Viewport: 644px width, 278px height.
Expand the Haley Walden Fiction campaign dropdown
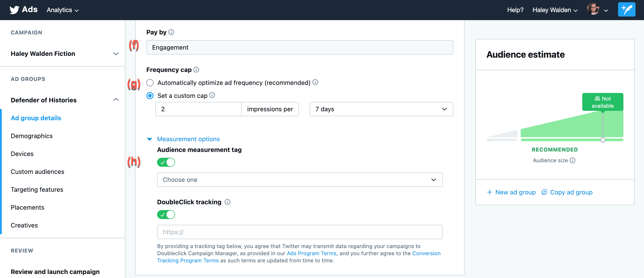[116, 54]
